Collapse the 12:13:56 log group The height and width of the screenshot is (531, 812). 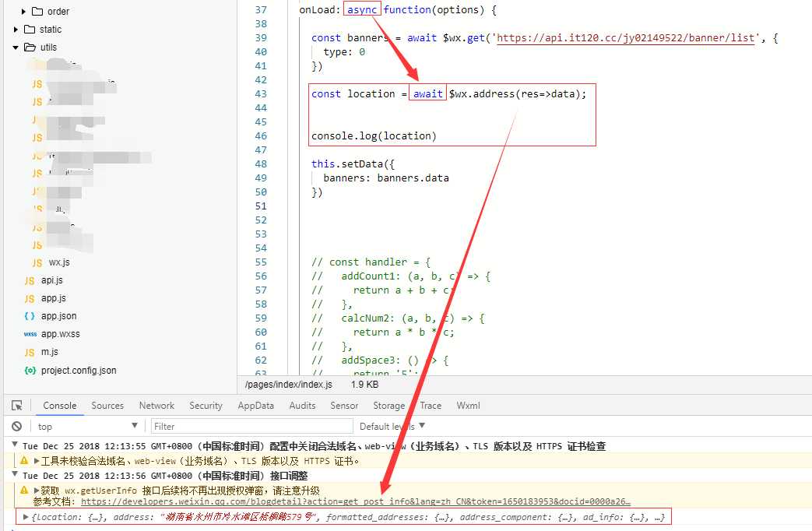coord(15,474)
